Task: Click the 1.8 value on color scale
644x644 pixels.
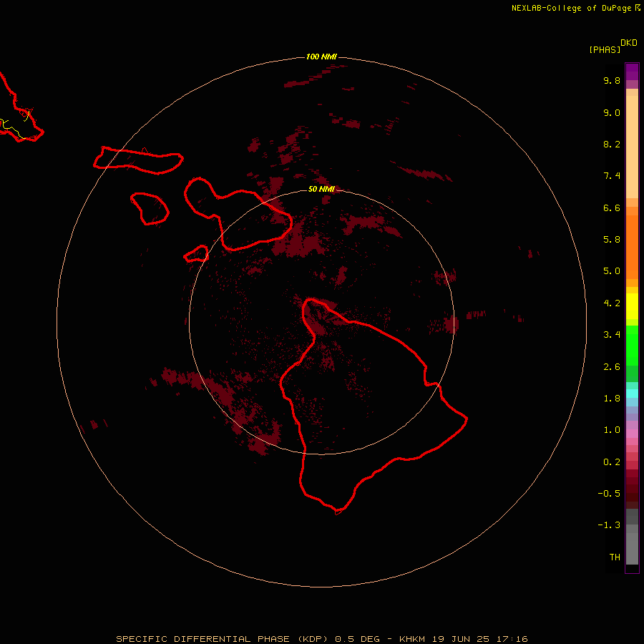Action: coord(612,399)
